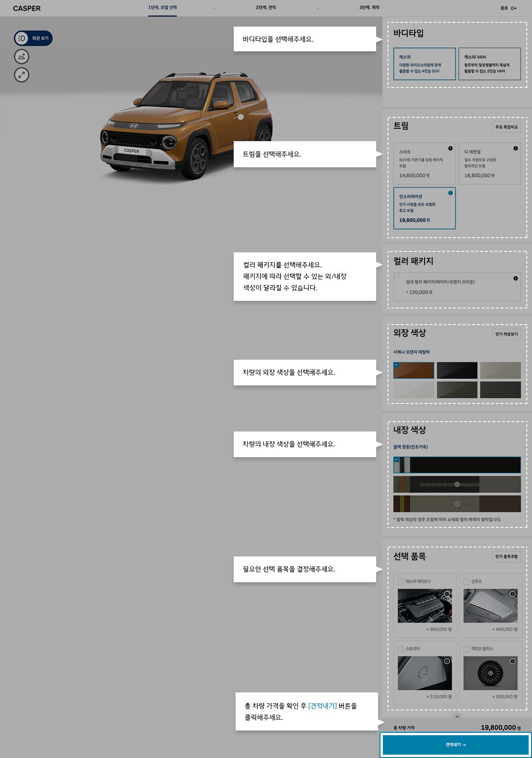Click the 블랙 원톤(인조가죽) interior name label
Viewport: 532px width, 758px height.
pyautogui.click(x=410, y=447)
